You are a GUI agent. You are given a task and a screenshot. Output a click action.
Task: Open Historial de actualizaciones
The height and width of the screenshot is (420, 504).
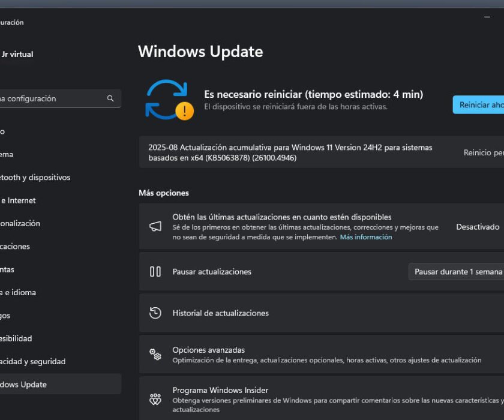coord(322,313)
